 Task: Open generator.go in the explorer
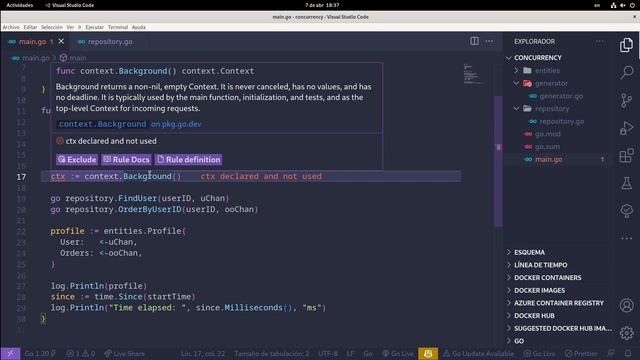click(561, 96)
